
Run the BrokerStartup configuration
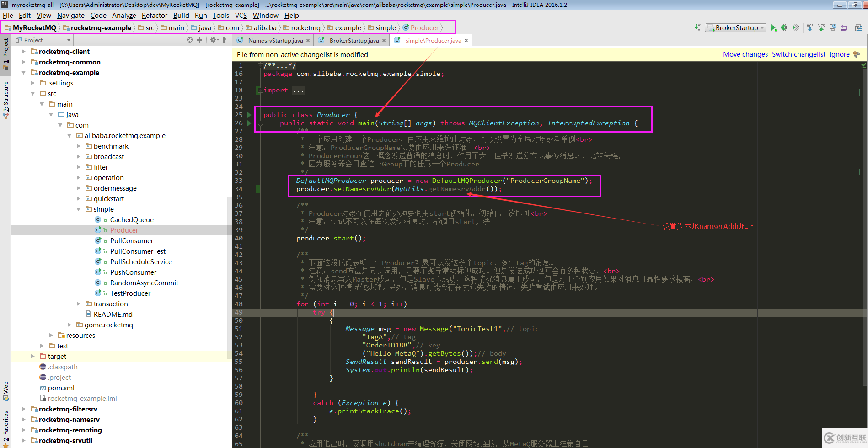coord(773,28)
